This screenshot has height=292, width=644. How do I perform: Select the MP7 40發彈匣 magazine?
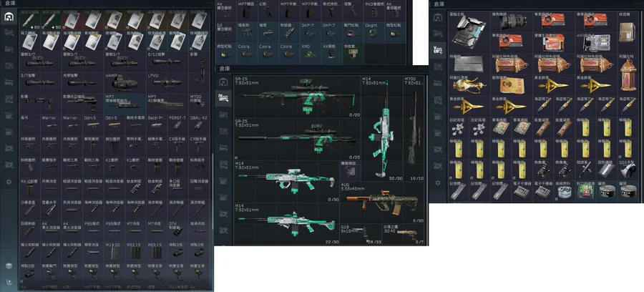pyautogui.click(x=167, y=104)
